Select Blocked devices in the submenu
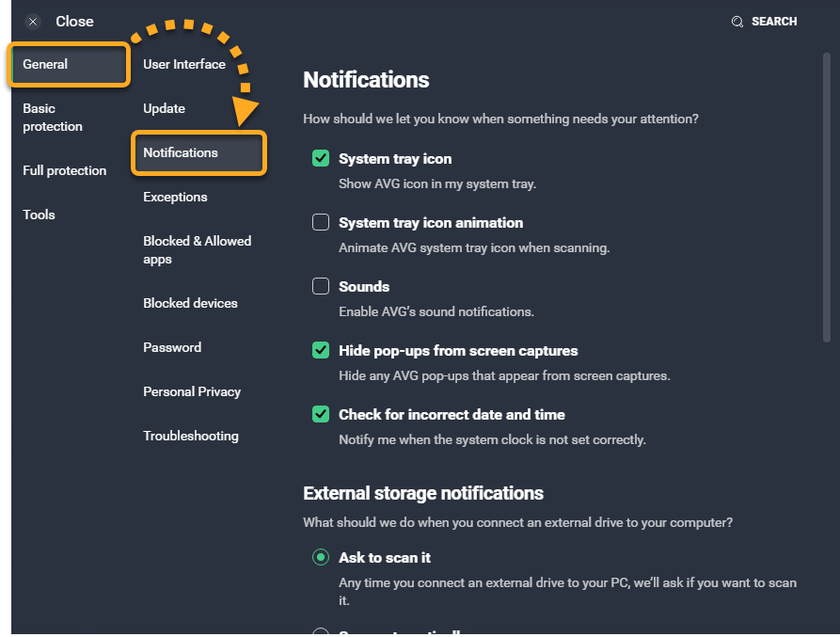 (190, 304)
